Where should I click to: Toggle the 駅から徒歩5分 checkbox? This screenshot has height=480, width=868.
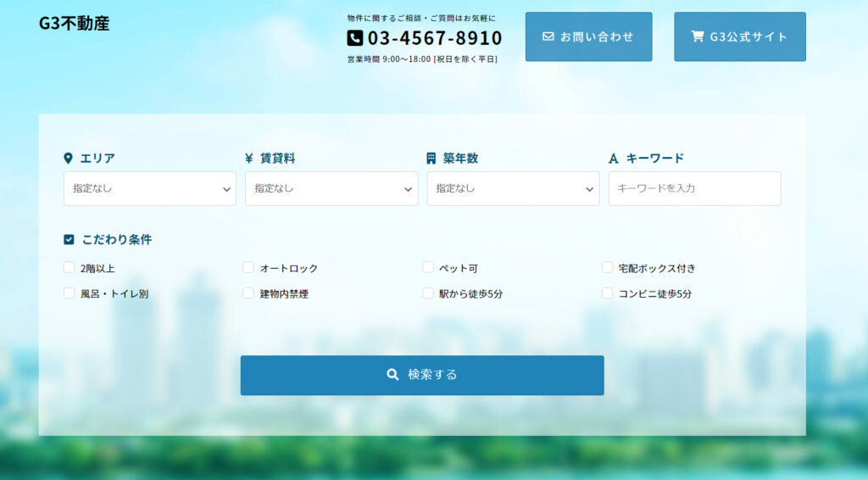coord(428,293)
